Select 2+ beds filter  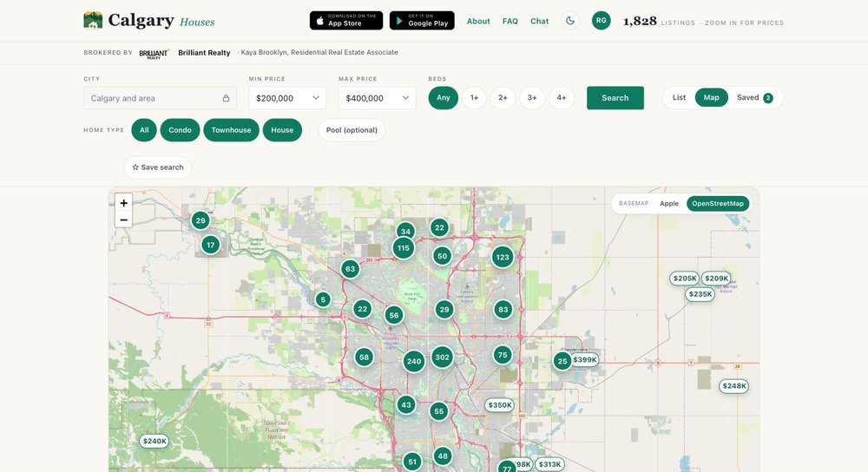(503, 98)
